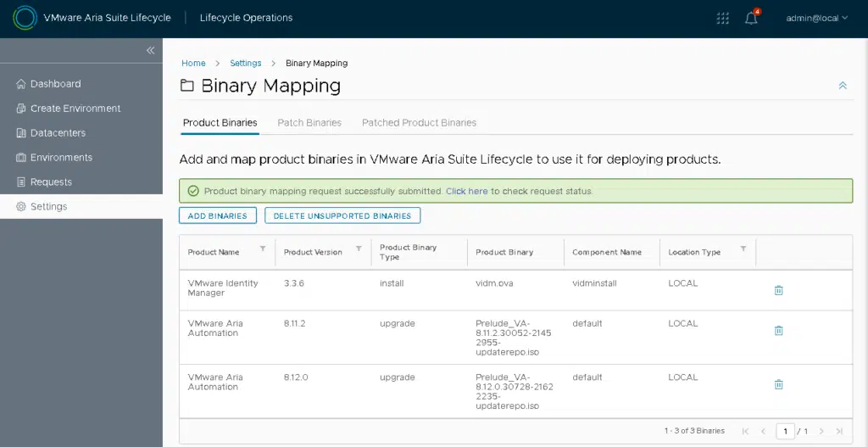Click the Datacenters building icon
The image size is (868, 447).
pos(21,133)
